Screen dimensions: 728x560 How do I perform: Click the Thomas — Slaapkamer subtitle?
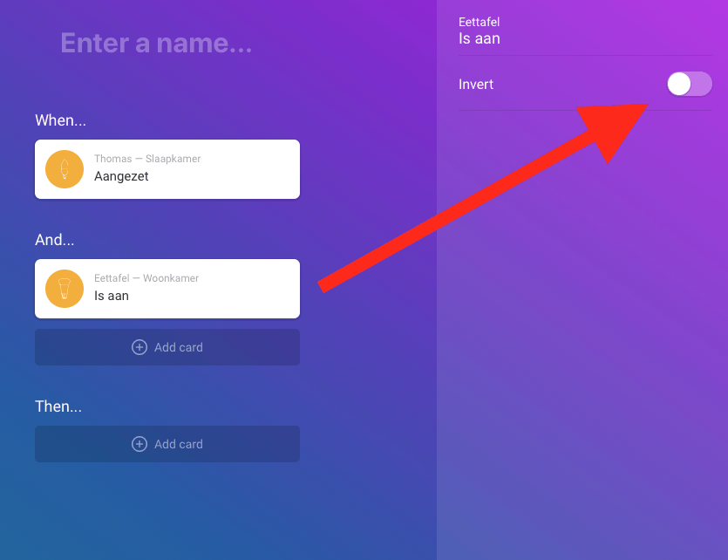(147, 159)
